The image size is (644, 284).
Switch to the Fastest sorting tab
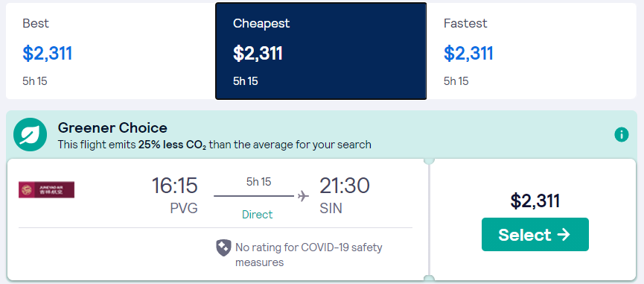pyautogui.click(x=532, y=51)
